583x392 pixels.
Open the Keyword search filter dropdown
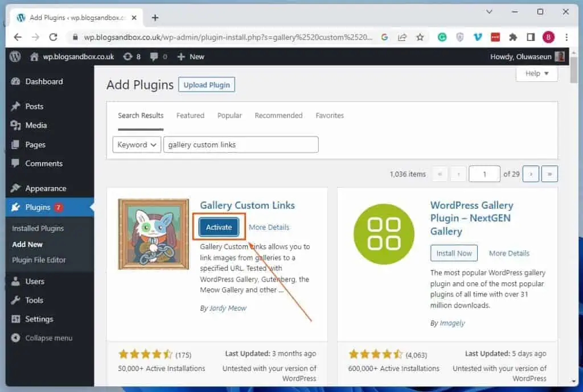pos(137,145)
